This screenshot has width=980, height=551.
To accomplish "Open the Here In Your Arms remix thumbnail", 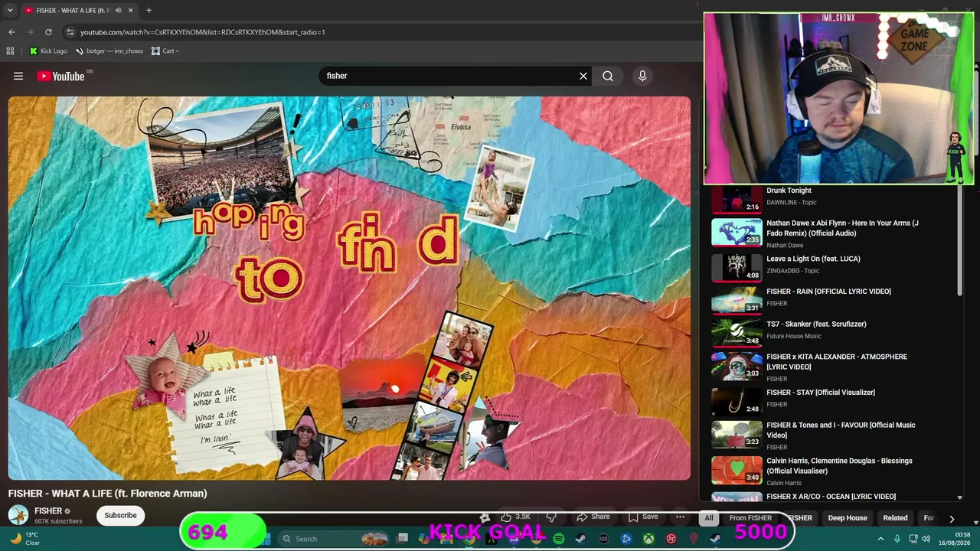I will (737, 233).
